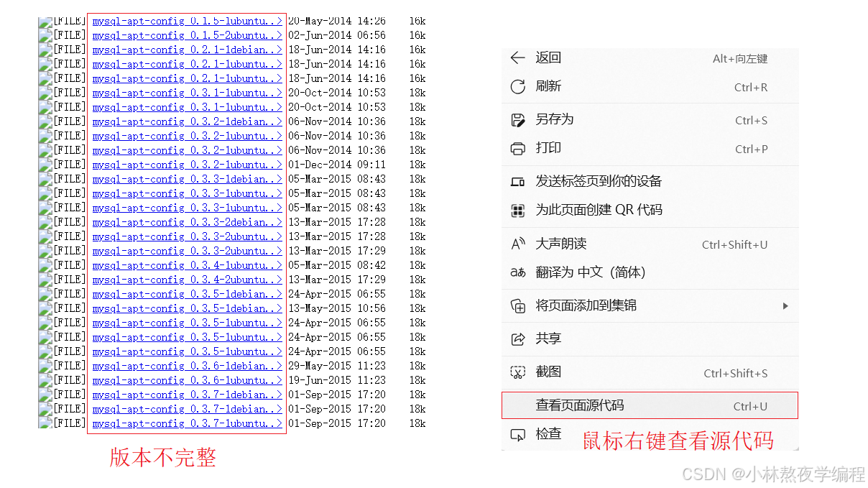Click file icon beside 0.3.2-1debian link
Viewport: 868px width, 488px height.
coord(45,121)
